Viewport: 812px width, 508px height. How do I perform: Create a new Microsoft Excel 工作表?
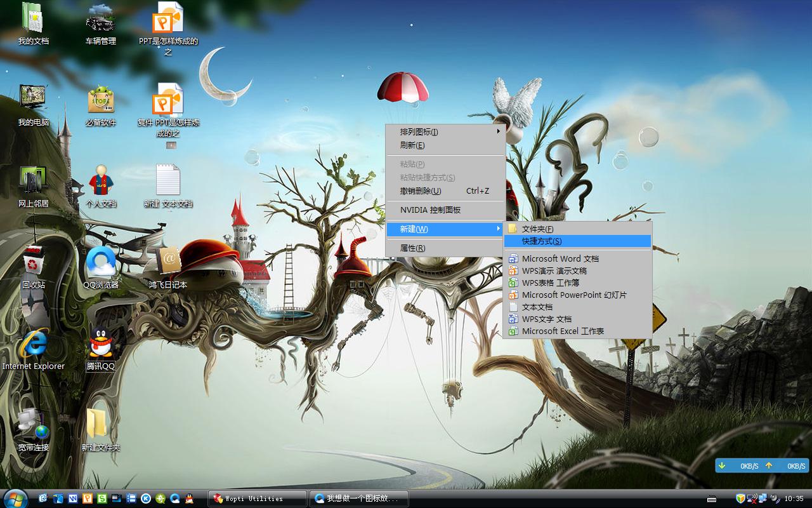point(577,331)
